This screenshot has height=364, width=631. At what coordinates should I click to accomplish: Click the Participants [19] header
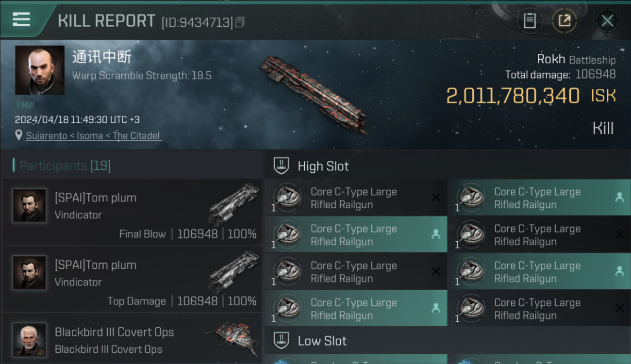coord(65,166)
